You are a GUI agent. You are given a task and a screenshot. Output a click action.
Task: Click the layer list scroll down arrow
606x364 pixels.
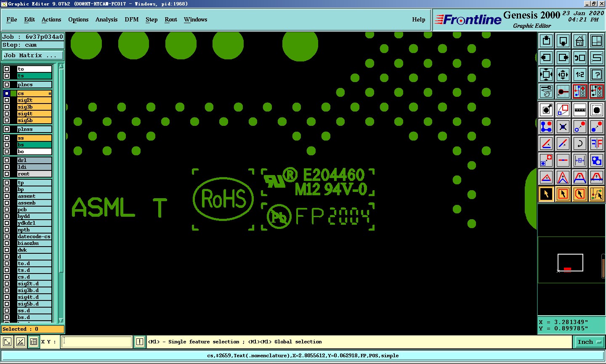(x=61, y=320)
